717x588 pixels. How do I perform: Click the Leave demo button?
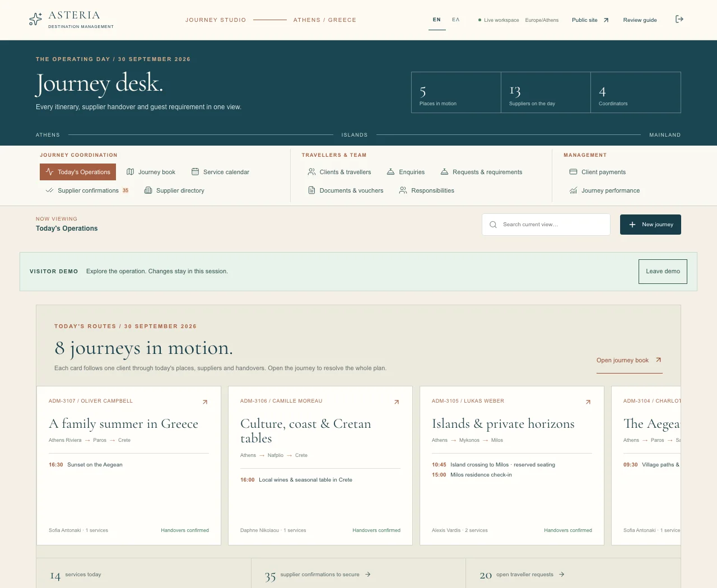coord(663,272)
